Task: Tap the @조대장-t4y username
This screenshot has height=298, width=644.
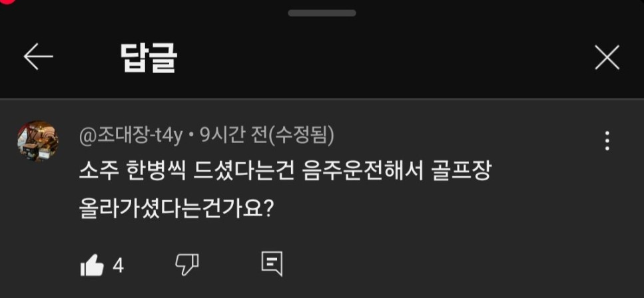Action: click(131, 137)
